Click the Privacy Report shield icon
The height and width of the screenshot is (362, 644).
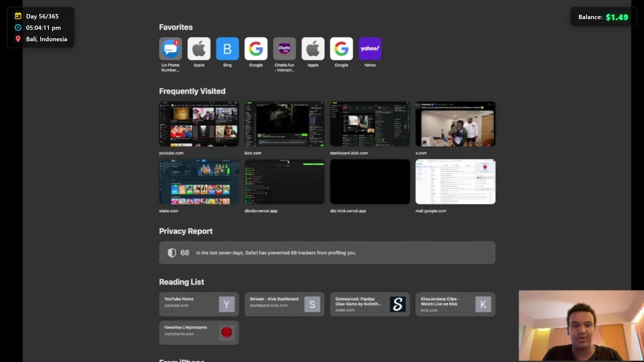(172, 253)
